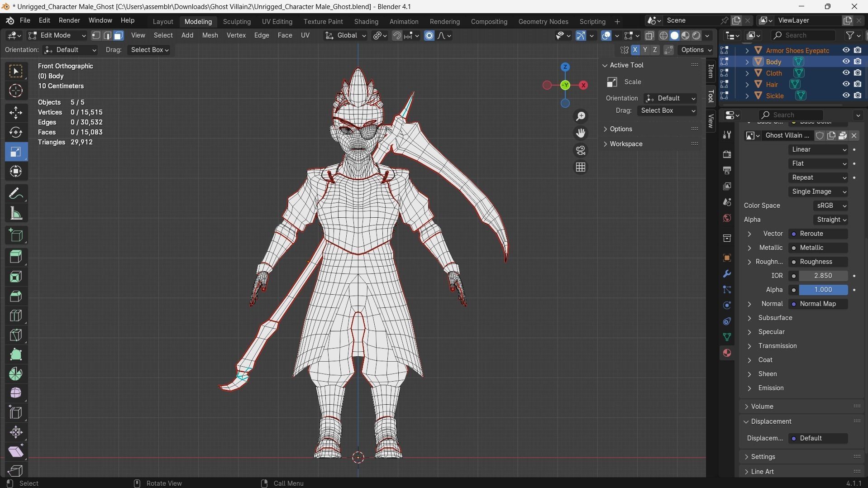Click the outliner Search field

pos(803,36)
